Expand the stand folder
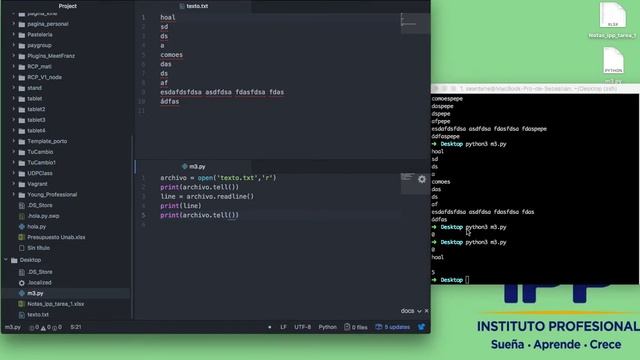 [x=34, y=88]
